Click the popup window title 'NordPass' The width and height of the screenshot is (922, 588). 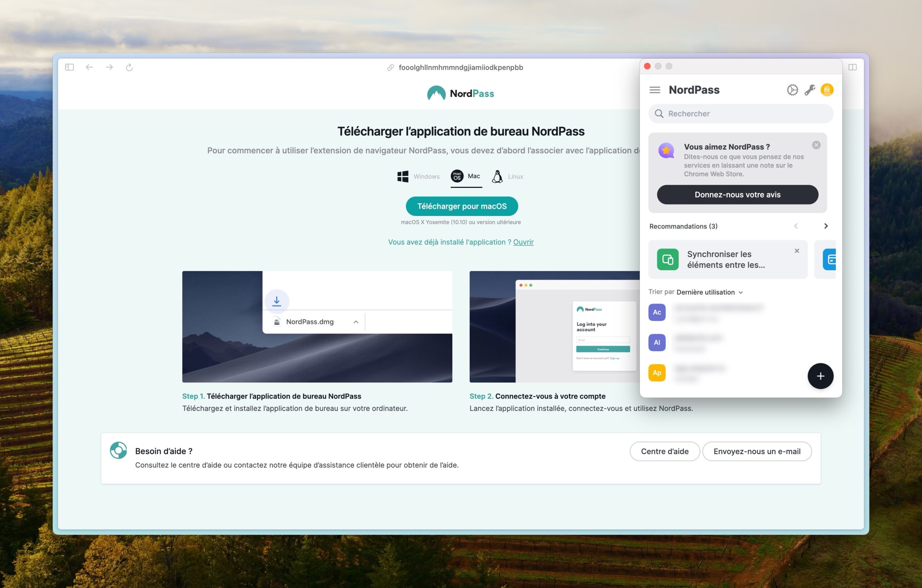pos(694,90)
